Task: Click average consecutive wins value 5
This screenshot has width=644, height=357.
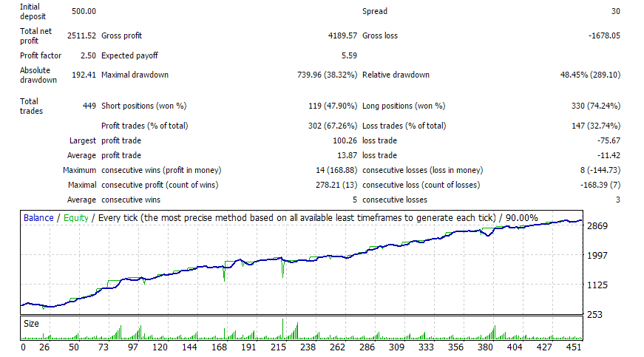Action: click(x=355, y=200)
